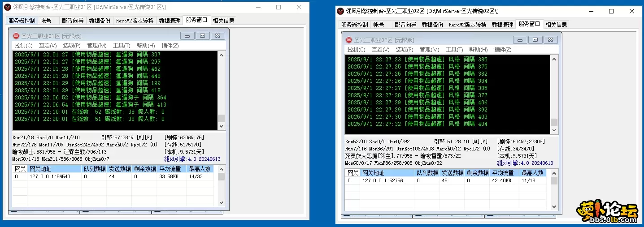Open 工具(T) menu in 圣光三职业02区
The width and height of the screenshot is (644, 227).
[x=454, y=50]
